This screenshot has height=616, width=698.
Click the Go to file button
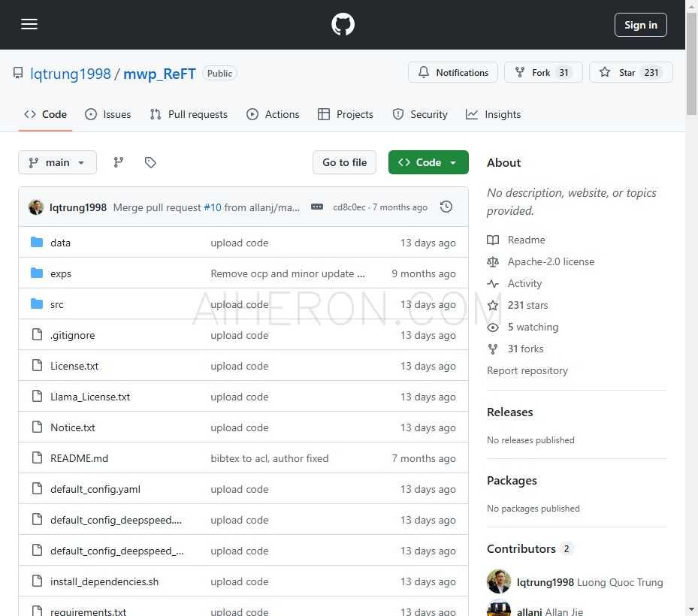[345, 162]
